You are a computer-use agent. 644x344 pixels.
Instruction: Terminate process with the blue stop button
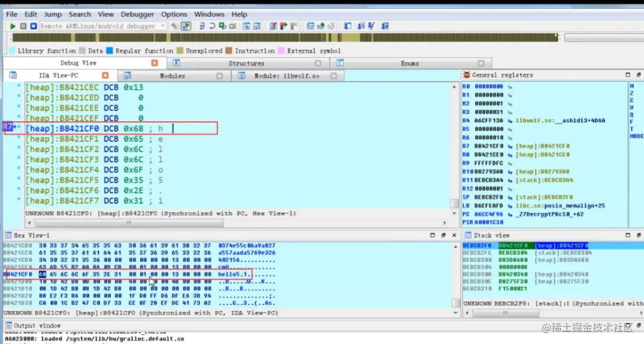34,26
